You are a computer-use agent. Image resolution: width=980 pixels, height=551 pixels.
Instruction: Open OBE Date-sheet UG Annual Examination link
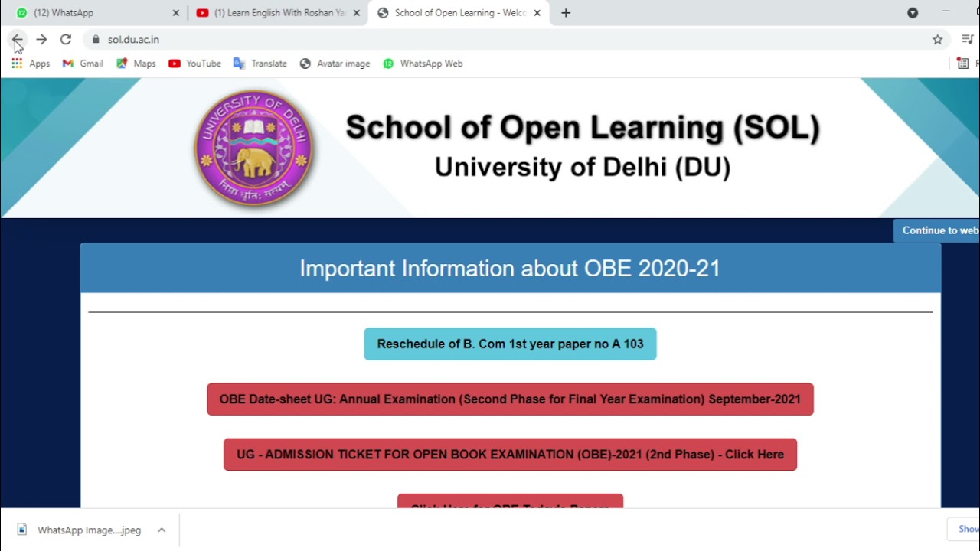pos(510,399)
